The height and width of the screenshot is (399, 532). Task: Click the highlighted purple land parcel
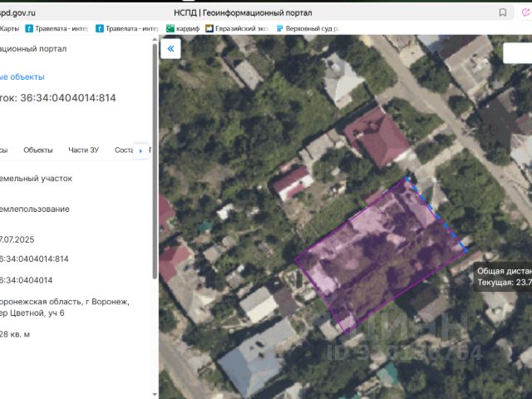pos(380,254)
